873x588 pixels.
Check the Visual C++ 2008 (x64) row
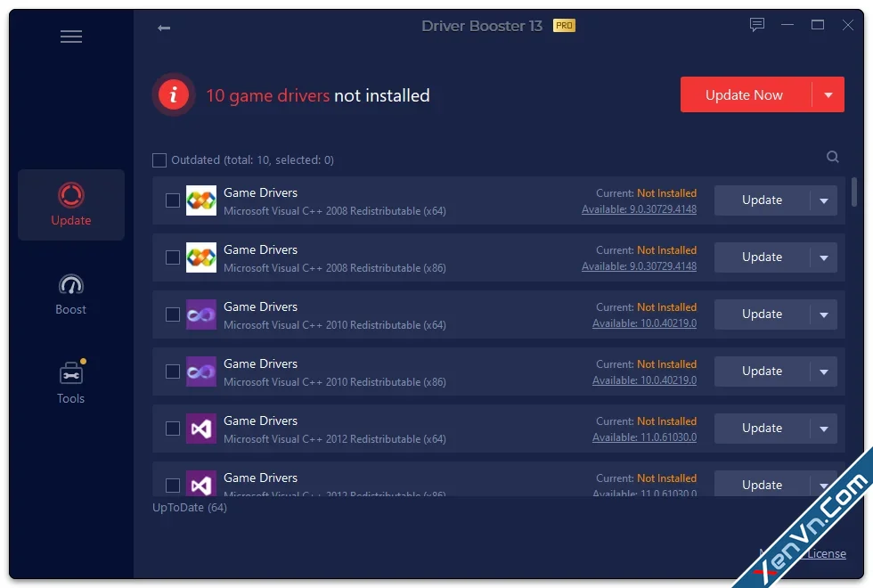[173, 200]
